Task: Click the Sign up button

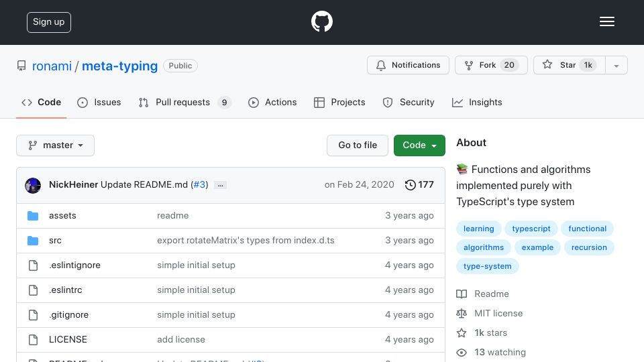Action: (x=49, y=22)
